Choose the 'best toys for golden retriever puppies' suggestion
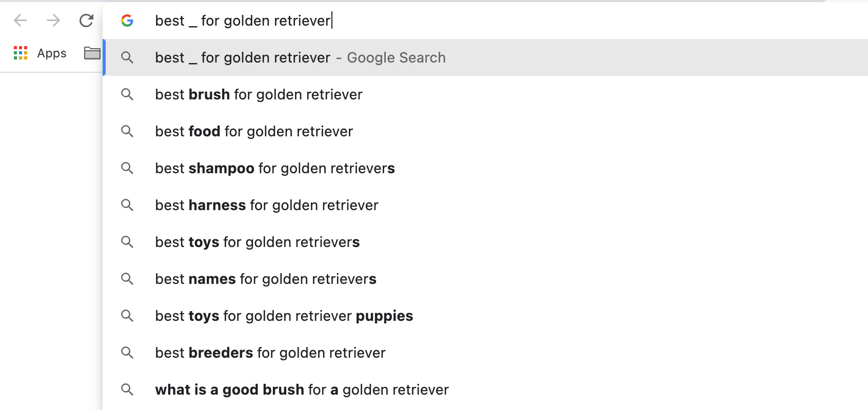This screenshot has height=410, width=868. click(x=284, y=316)
